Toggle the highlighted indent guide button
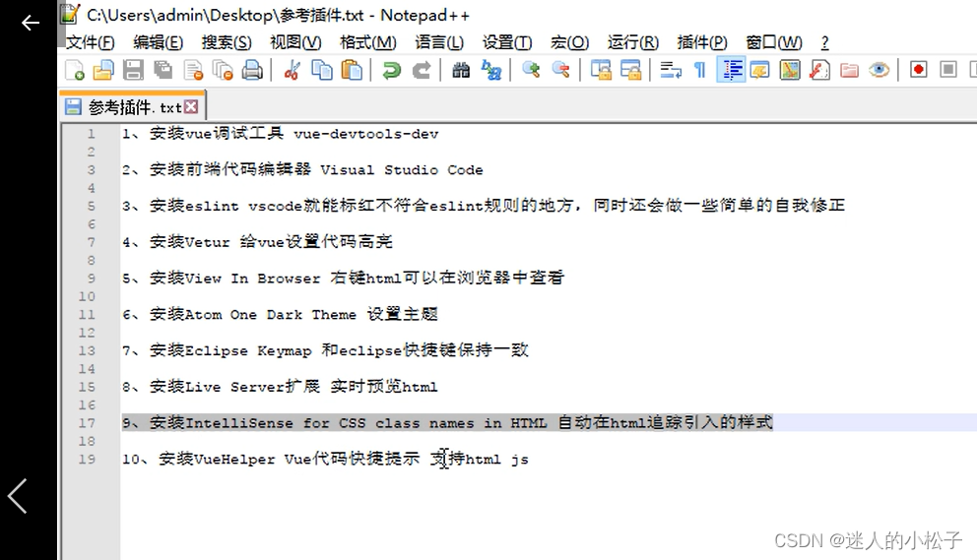The height and width of the screenshot is (560, 977). click(731, 70)
